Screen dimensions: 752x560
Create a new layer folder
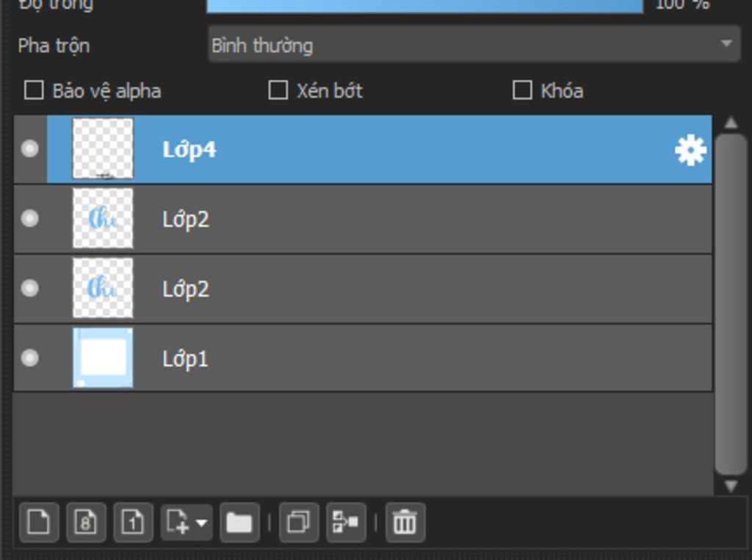(239, 523)
